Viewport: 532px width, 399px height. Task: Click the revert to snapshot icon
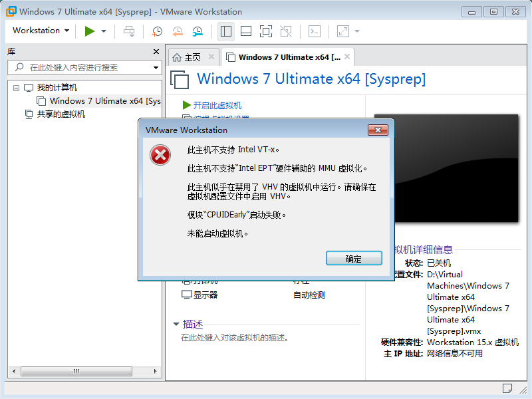click(x=178, y=31)
